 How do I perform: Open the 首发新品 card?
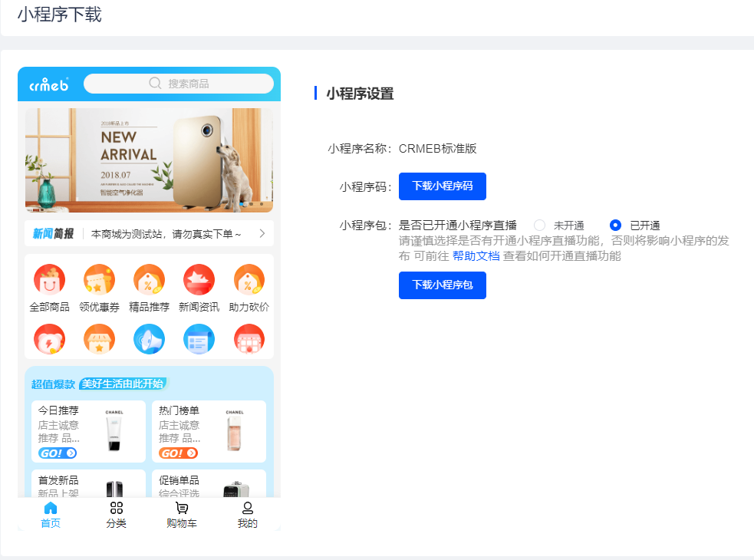click(x=88, y=483)
